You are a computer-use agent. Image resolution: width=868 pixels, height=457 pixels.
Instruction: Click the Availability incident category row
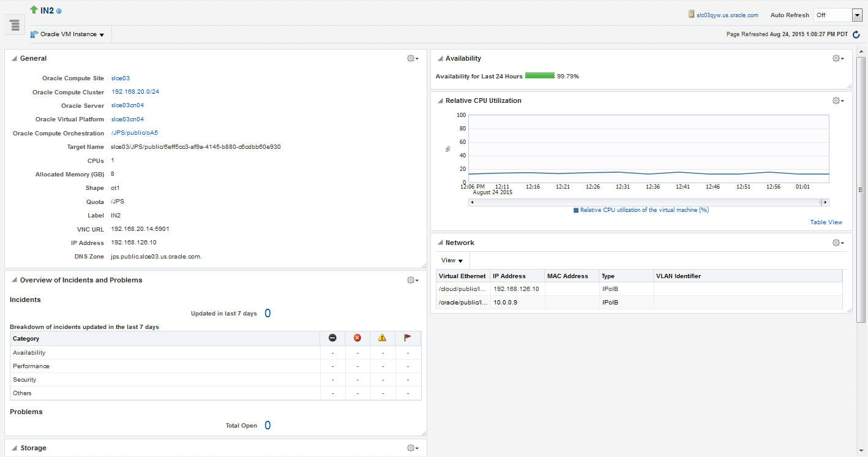215,353
